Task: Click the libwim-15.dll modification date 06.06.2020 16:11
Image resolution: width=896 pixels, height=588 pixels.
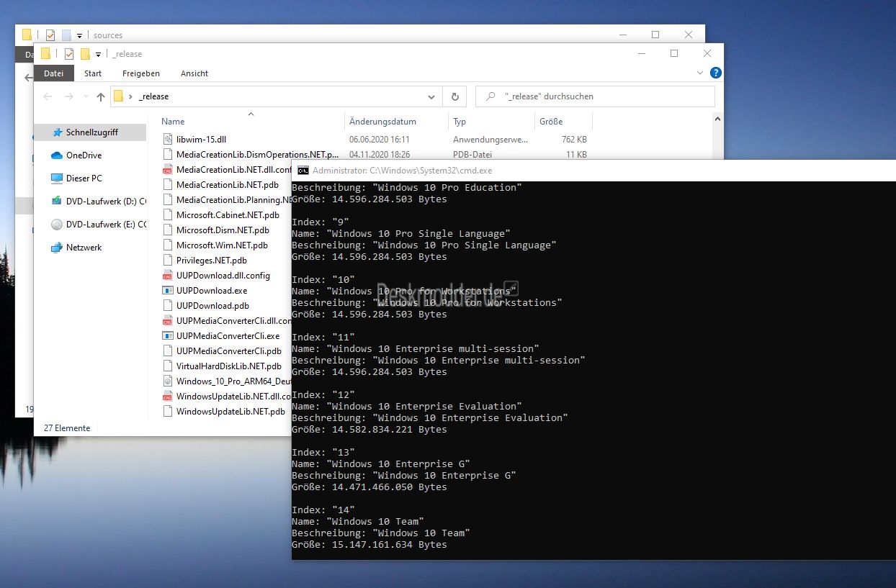Action: (x=380, y=140)
